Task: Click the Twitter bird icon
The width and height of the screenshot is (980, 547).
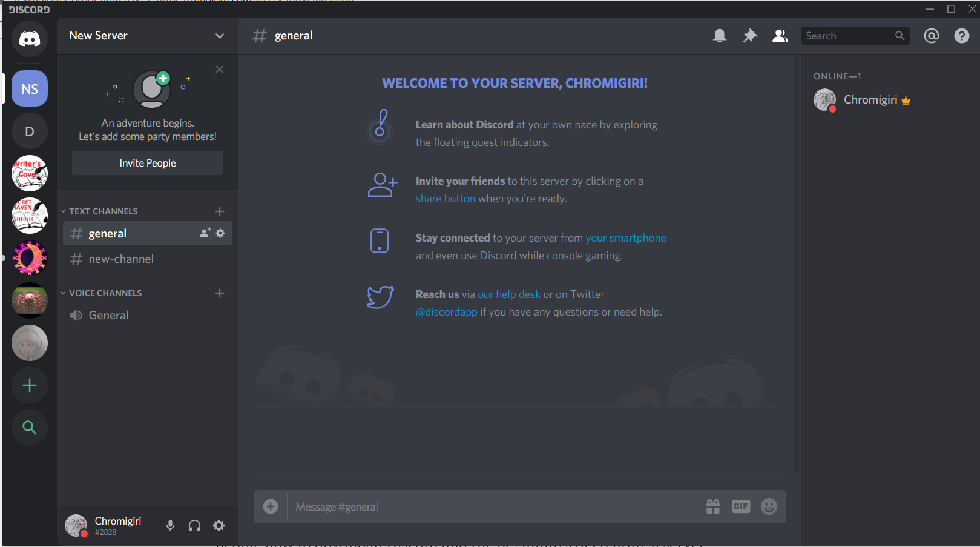Action: point(381,297)
